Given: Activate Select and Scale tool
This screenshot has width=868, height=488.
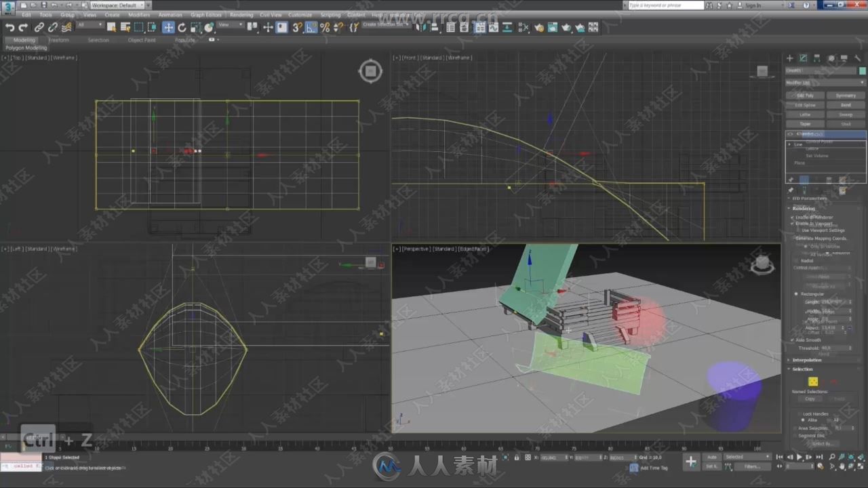Looking at the screenshot, I should 195,27.
